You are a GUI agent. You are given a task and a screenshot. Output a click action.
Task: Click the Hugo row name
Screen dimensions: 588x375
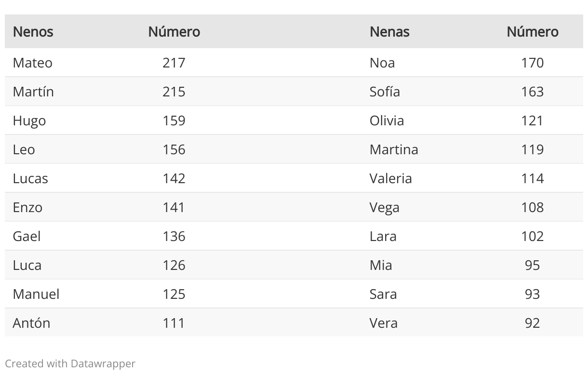[x=29, y=121]
